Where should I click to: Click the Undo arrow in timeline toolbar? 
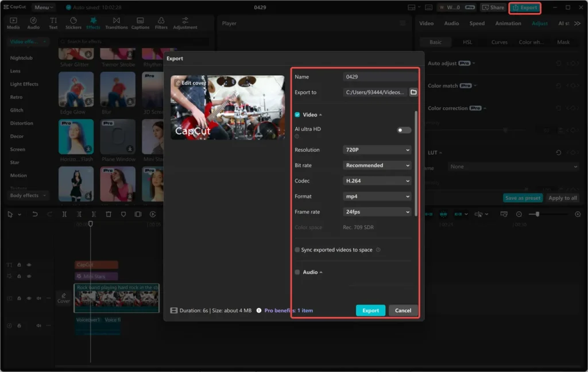(x=35, y=214)
